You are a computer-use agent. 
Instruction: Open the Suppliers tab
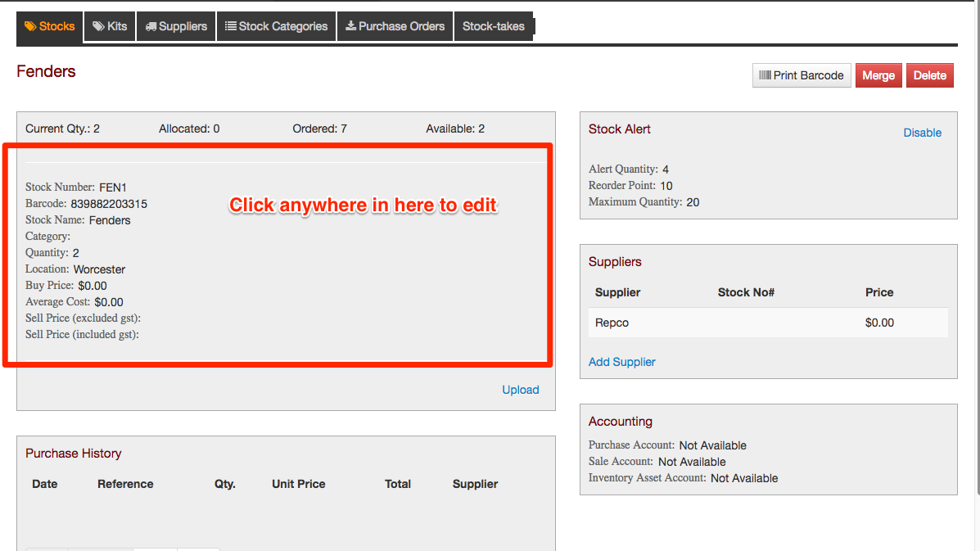pyautogui.click(x=176, y=26)
